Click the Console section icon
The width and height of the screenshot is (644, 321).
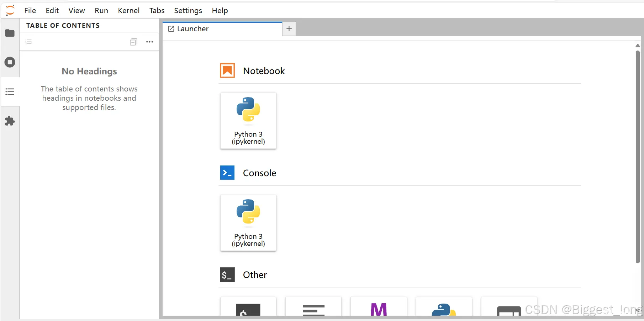227,173
